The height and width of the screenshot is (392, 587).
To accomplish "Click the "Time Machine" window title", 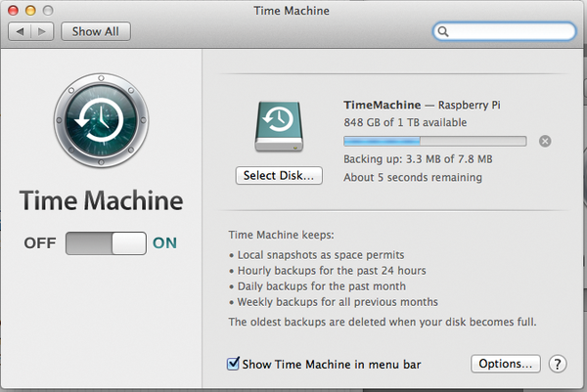I will (292, 11).
